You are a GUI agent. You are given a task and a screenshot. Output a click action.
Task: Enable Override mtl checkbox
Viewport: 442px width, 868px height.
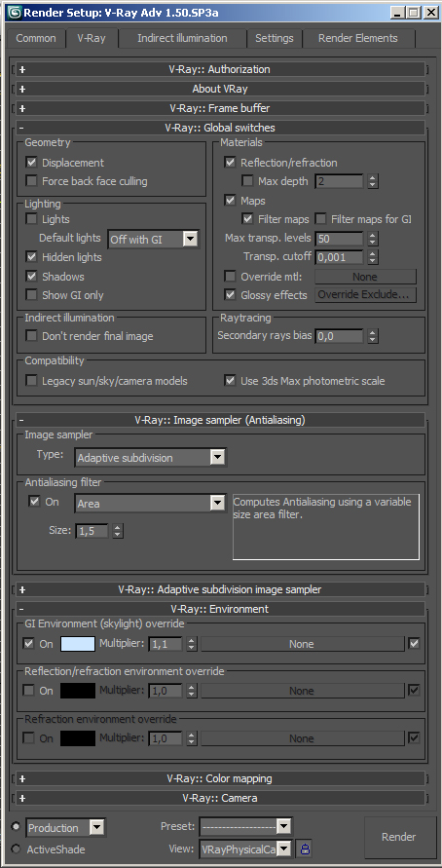click(230, 277)
